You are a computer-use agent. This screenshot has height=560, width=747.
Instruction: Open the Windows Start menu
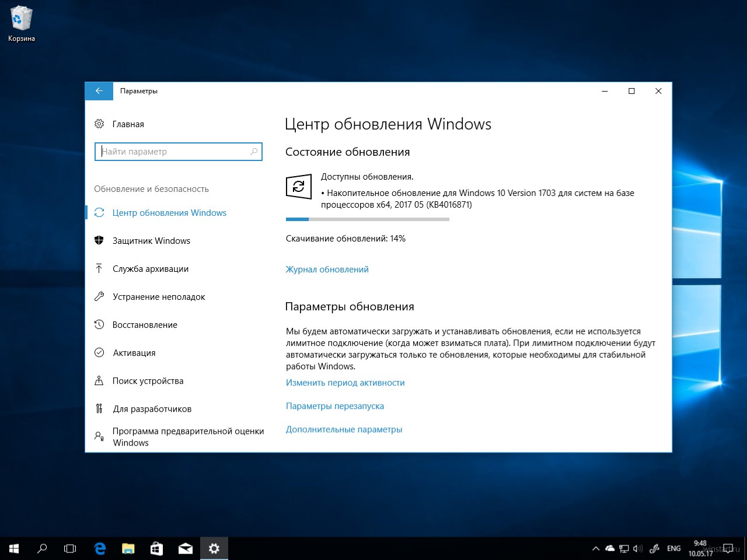(14, 548)
